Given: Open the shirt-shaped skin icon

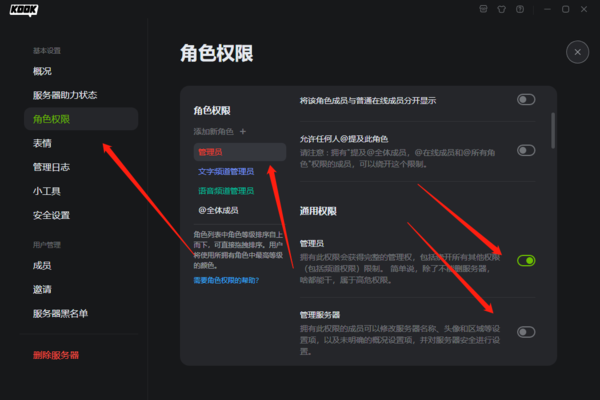Looking at the screenshot, I should tap(502, 9).
